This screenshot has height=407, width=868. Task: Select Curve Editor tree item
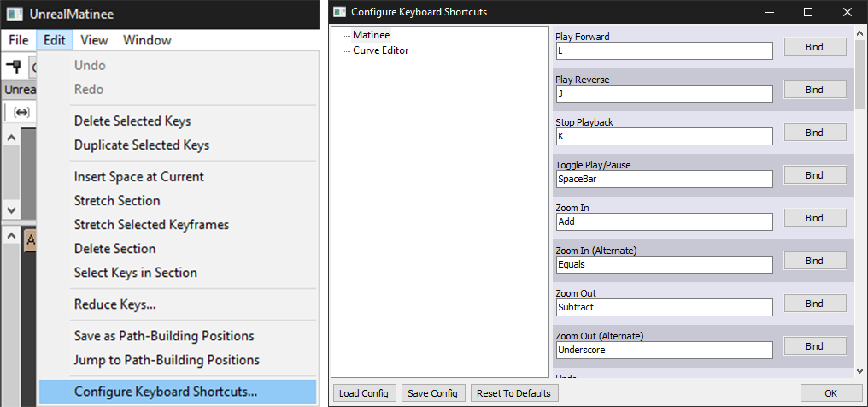380,50
